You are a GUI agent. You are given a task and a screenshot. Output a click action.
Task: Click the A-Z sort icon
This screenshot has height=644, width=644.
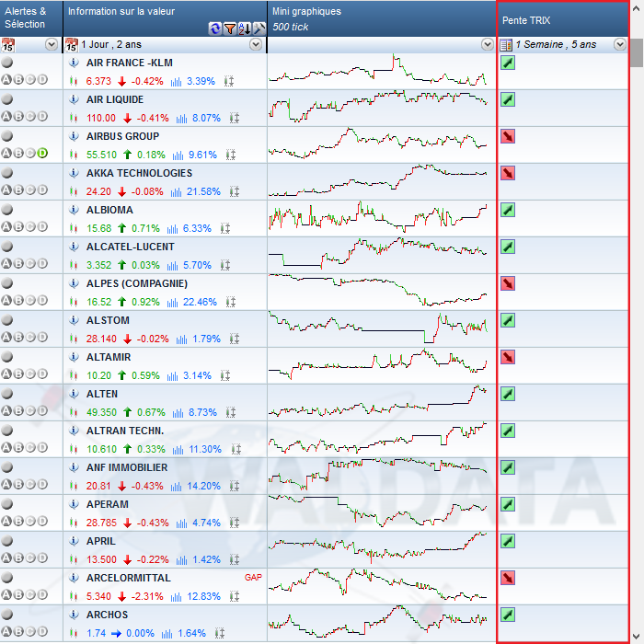[x=245, y=29]
